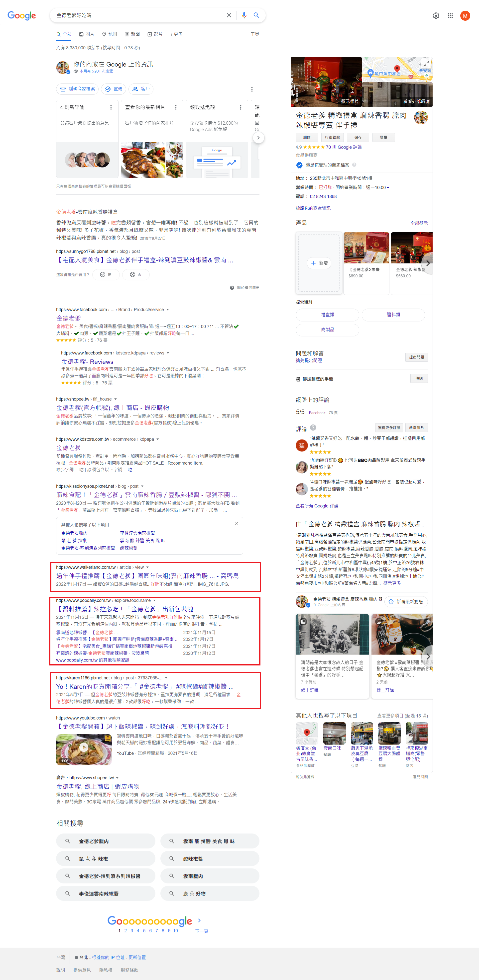Open Google apps grid icon
This screenshot has height=980, width=479.
(x=450, y=16)
